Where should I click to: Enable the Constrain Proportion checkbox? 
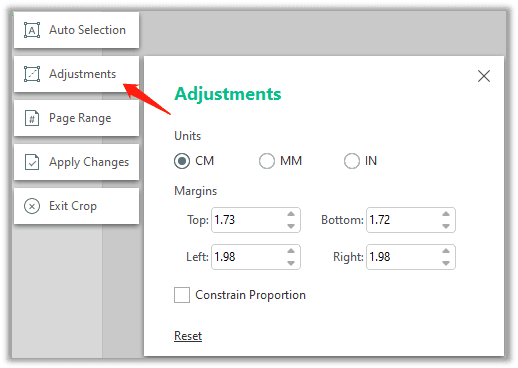coord(182,295)
